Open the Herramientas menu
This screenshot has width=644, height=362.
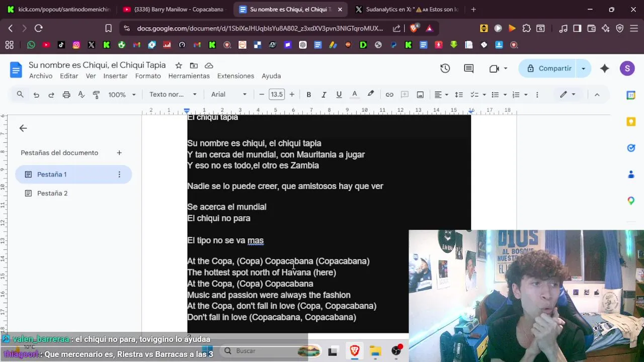(x=189, y=76)
